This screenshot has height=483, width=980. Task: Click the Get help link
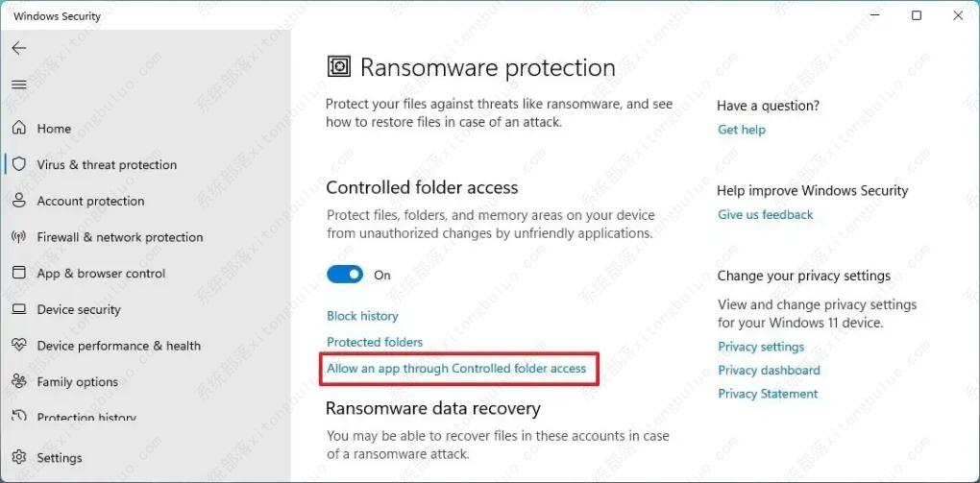742,130
